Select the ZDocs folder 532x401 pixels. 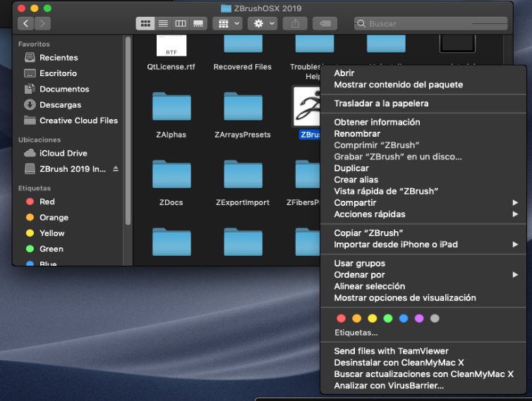[x=171, y=183]
